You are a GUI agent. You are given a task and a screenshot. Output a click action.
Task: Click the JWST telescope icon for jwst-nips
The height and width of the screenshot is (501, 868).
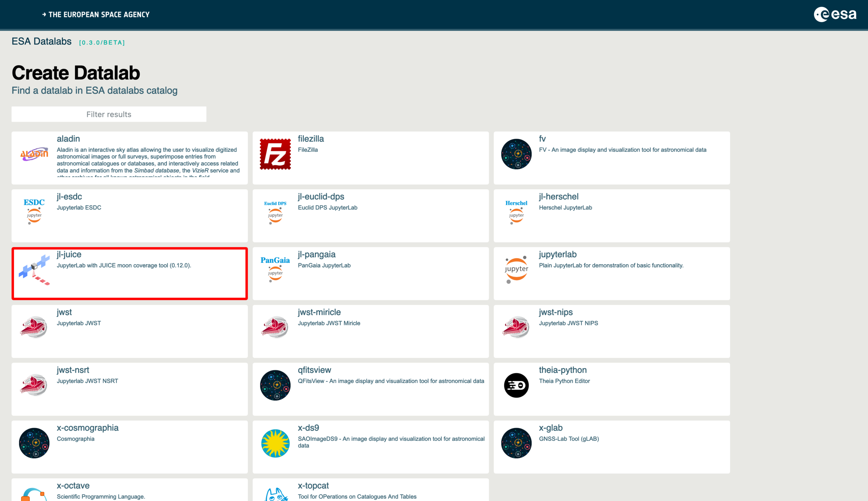click(x=516, y=327)
